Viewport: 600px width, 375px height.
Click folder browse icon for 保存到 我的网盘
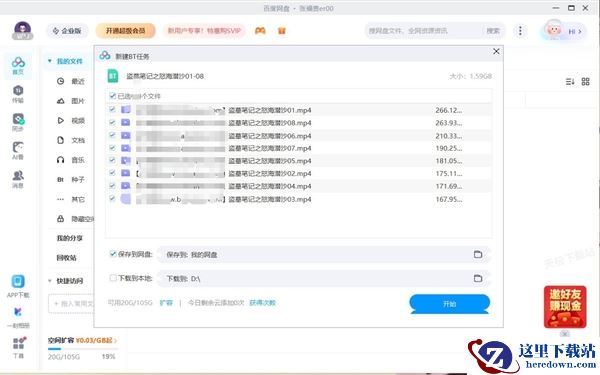[x=478, y=254]
